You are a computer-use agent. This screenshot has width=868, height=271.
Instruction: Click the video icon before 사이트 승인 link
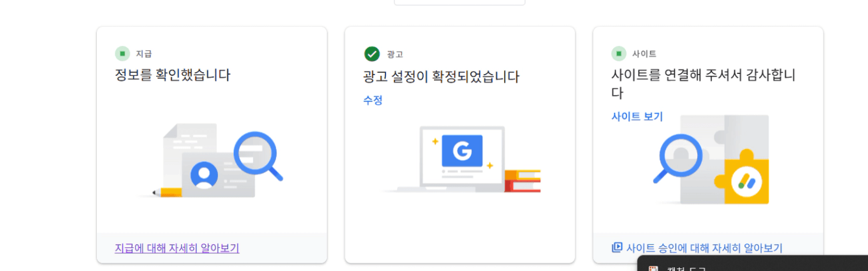(x=617, y=247)
